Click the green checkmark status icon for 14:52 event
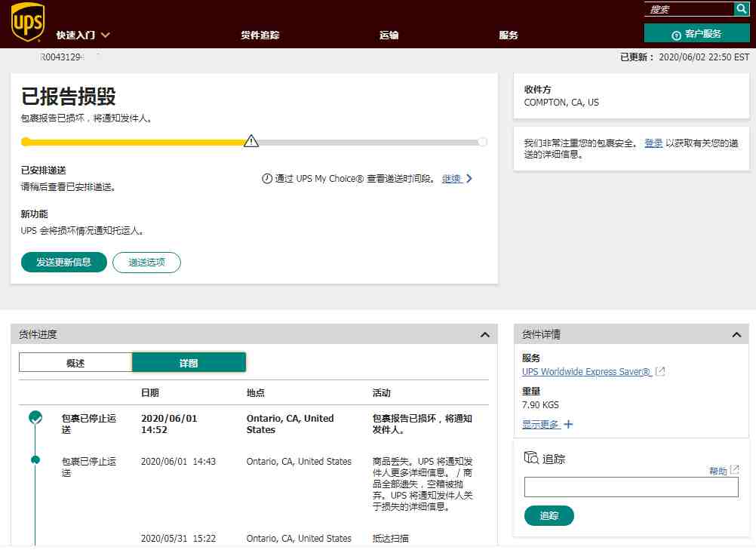The image size is (756, 550). 35,417
